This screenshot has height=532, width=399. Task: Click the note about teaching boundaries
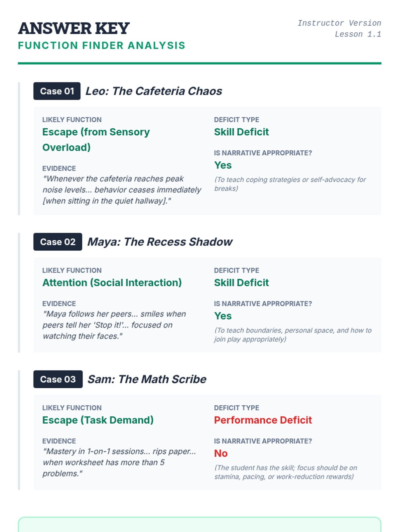pos(293,334)
